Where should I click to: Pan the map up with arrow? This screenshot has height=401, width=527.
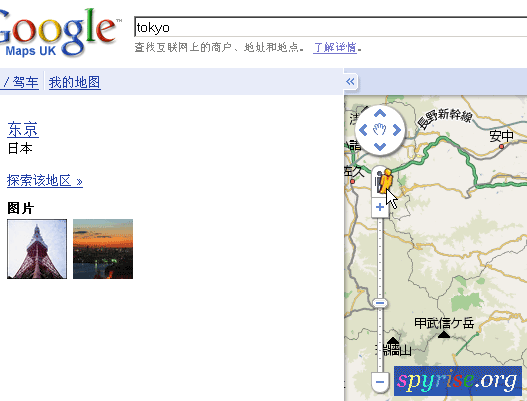tap(380, 113)
